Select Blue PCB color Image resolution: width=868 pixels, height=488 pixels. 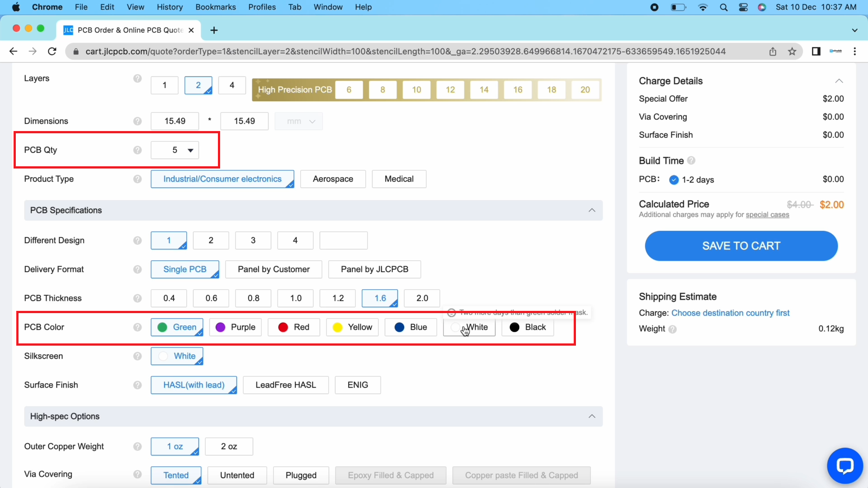pos(410,327)
